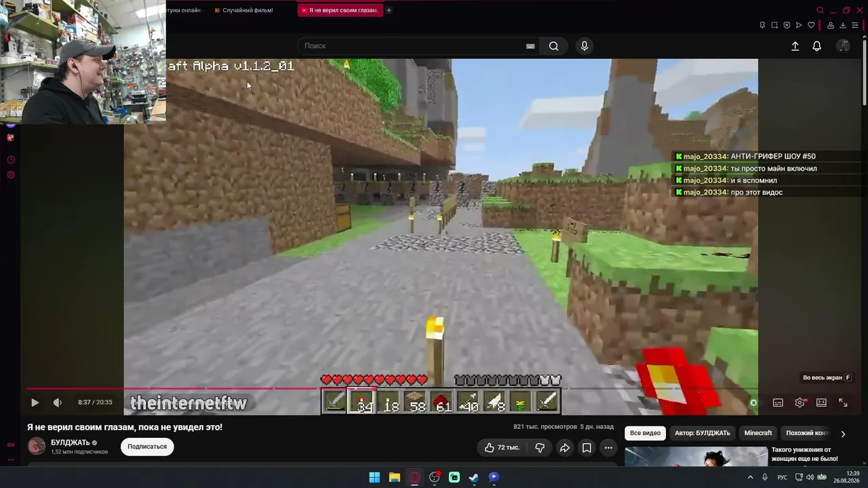Enter fullscreen mode
The image size is (868, 488).
point(843,403)
